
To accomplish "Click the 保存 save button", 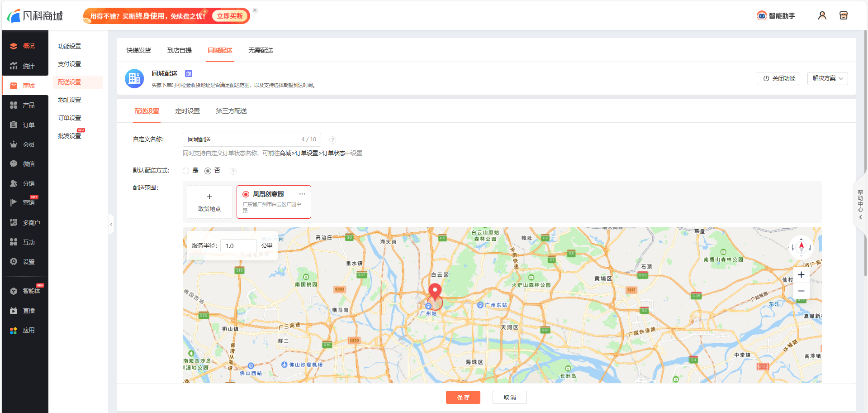I will 463,397.
